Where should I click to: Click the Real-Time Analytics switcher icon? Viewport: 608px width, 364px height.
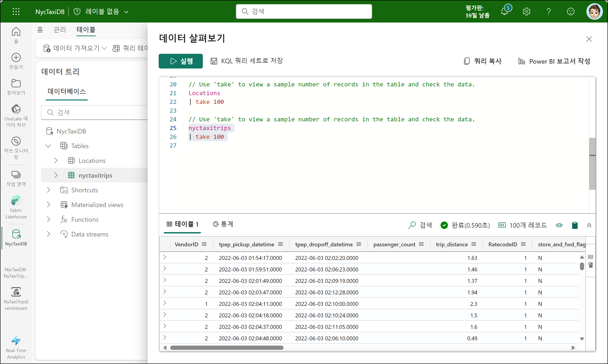16,341
